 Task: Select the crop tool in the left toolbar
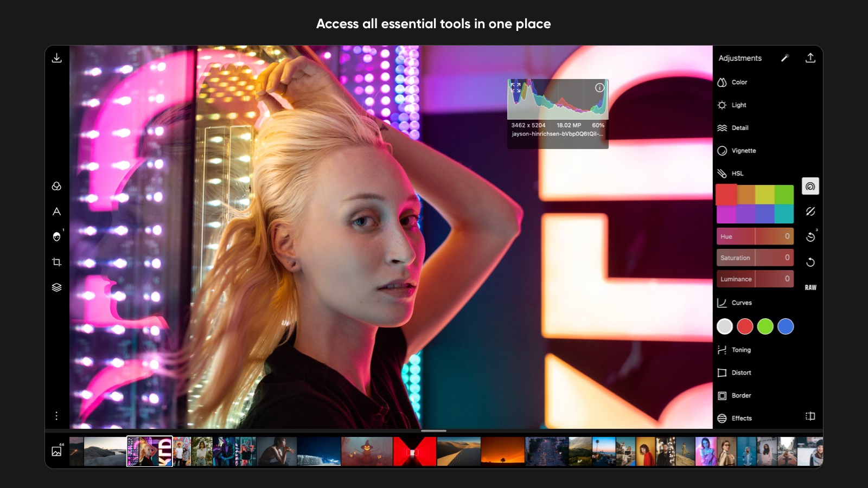[56, 262]
